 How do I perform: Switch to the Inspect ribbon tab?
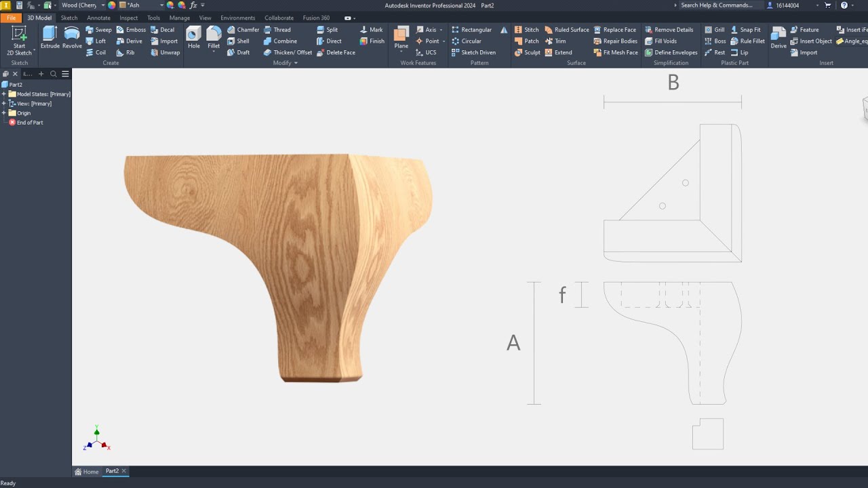[x=129, y=18]
